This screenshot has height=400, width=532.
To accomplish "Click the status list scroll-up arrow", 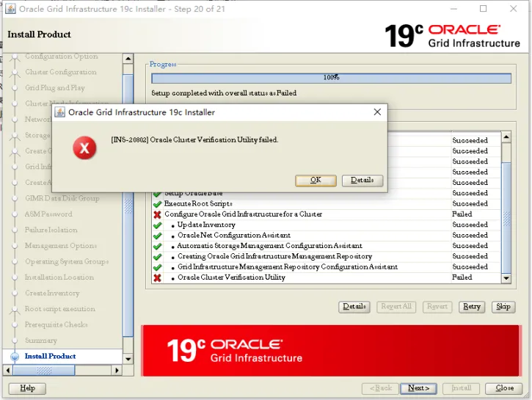I will (x=506, y=137).
